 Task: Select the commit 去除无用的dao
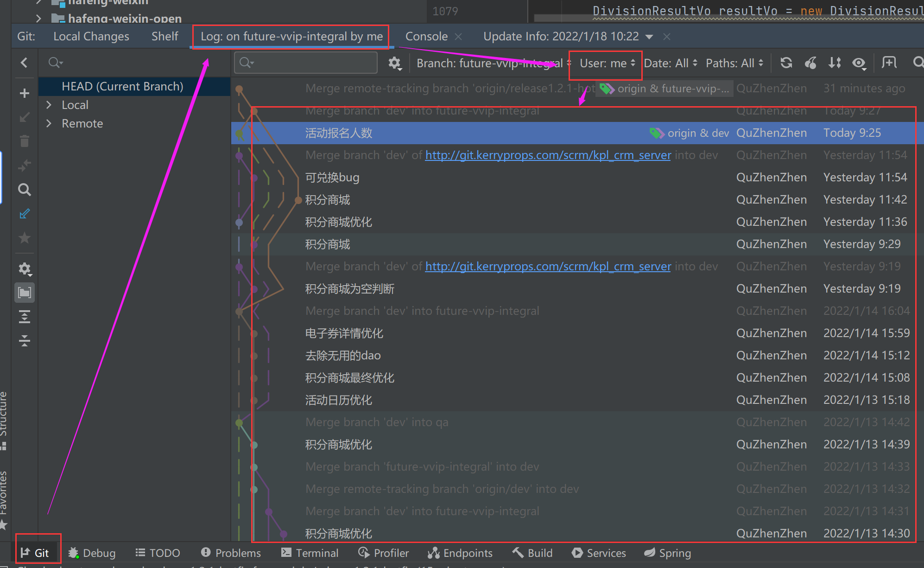pyautogui.click(x=577, y=356)
